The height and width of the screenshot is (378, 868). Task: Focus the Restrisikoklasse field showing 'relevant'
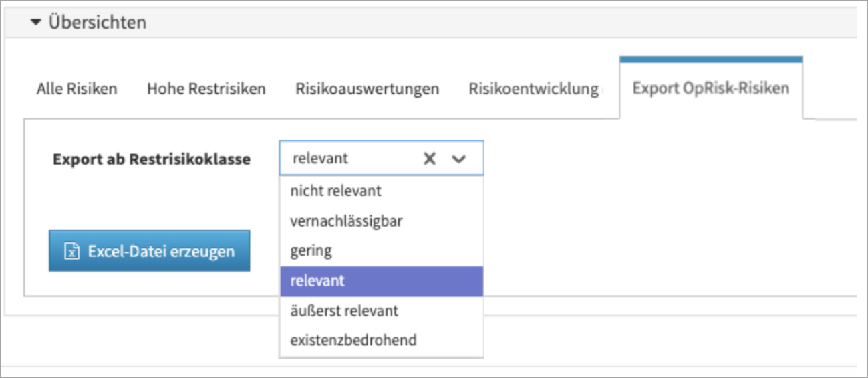click(x=347, y=159)
